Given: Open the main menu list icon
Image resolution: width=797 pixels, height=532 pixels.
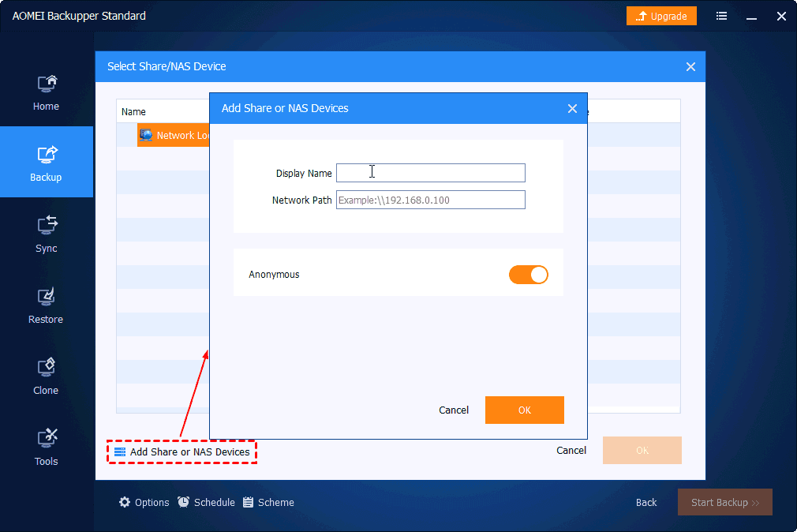Looking at the screenshot, I should click(x=721, y=17).
